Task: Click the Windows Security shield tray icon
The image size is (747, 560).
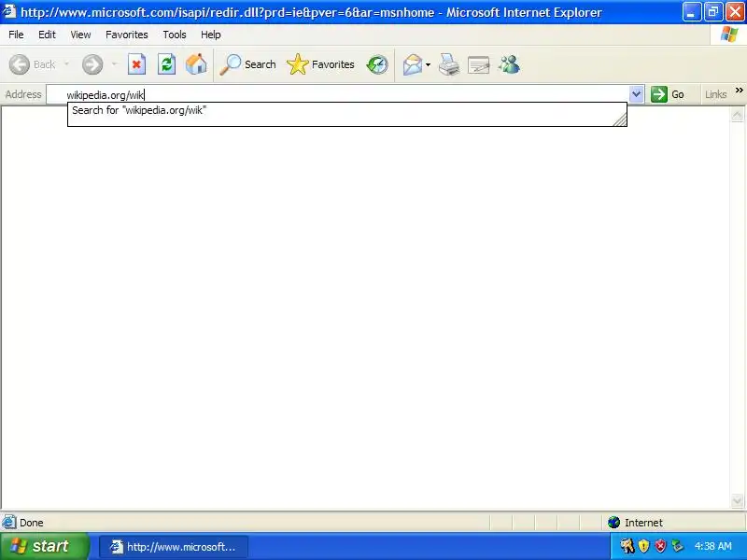Action: 643,546
